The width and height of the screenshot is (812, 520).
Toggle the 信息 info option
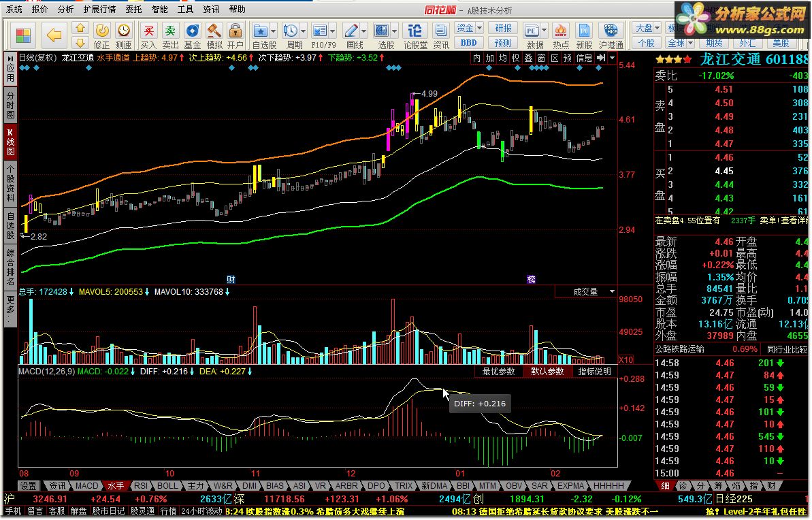(584, 58)
